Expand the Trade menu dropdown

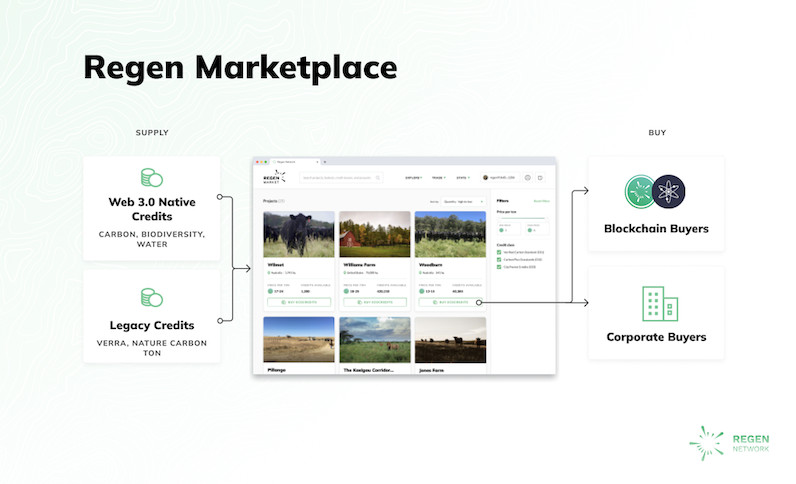[439, 177]
